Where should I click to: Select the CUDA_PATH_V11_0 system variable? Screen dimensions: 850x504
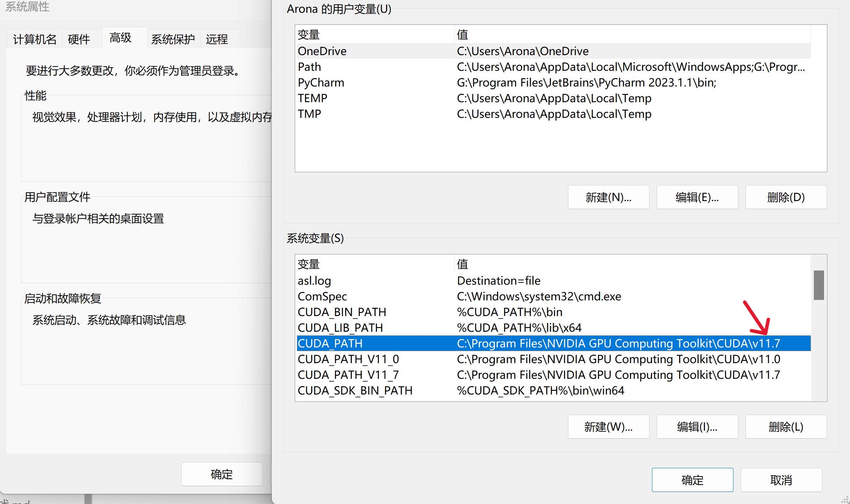point(554,359)
